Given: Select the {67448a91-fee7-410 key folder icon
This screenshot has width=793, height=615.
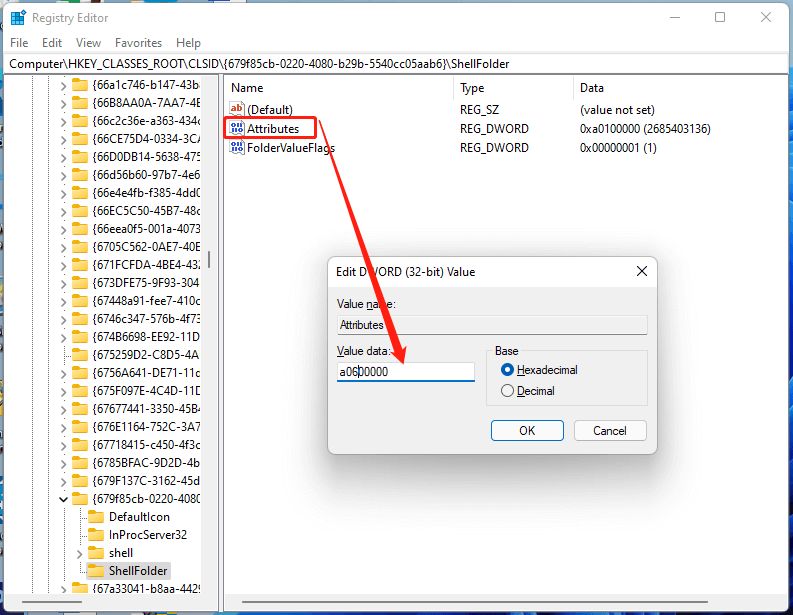Looking at the screenshot, I should (x=79, y=300).
